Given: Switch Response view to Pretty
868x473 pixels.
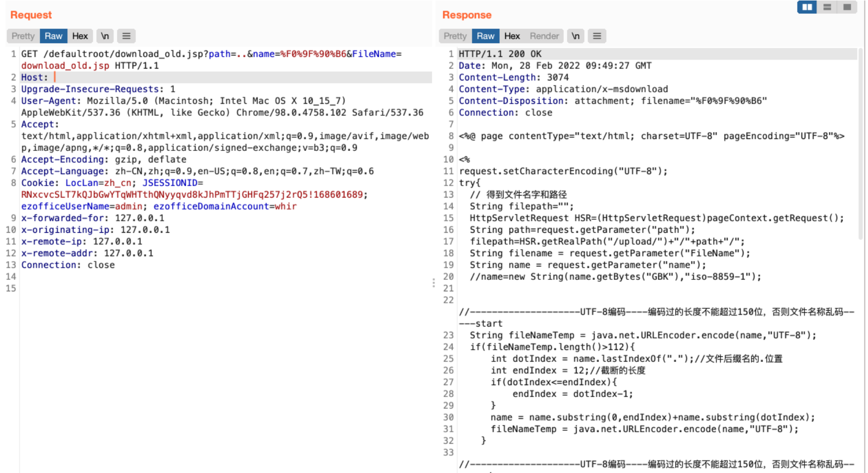Looking at the screenshot, I should coord(455,36).
